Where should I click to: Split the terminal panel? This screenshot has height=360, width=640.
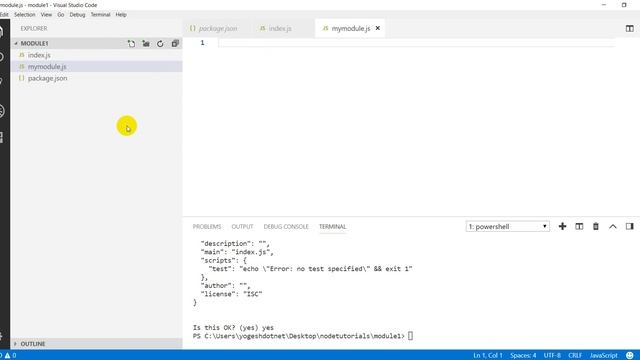pyautogui.click(x=579, y=226)
